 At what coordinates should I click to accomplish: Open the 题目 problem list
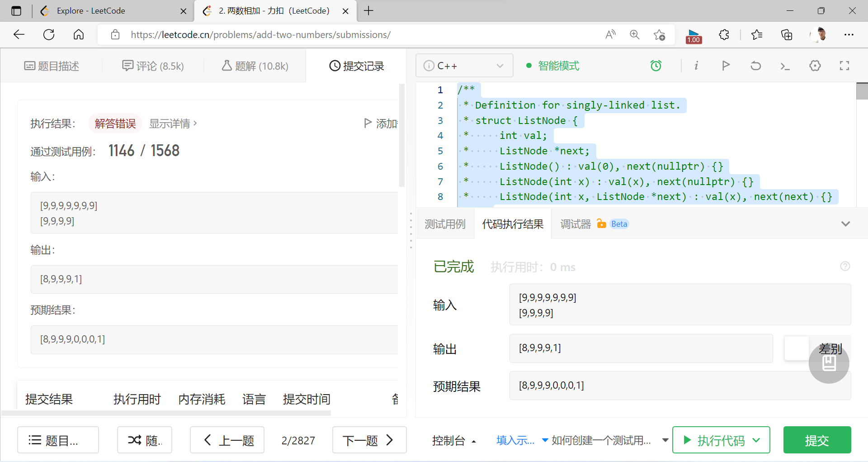[58, 440]
